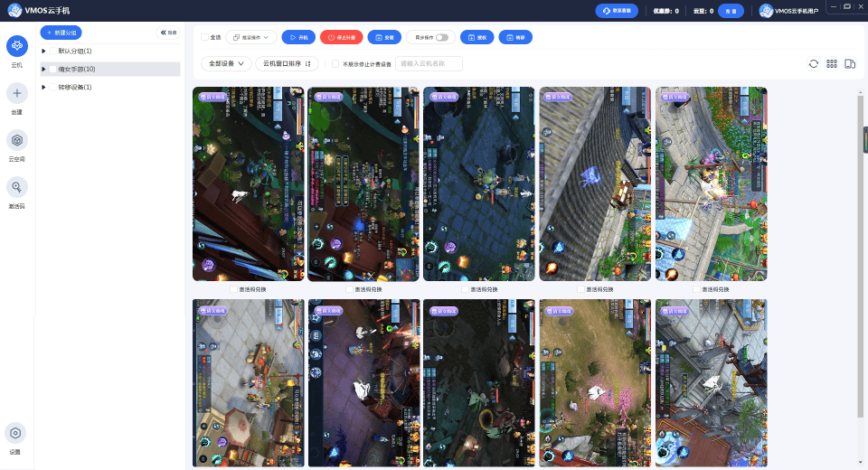Click the 云机窗口排序 sort button
This screenshot has height=470, width=868.
[x=287, y=63]
